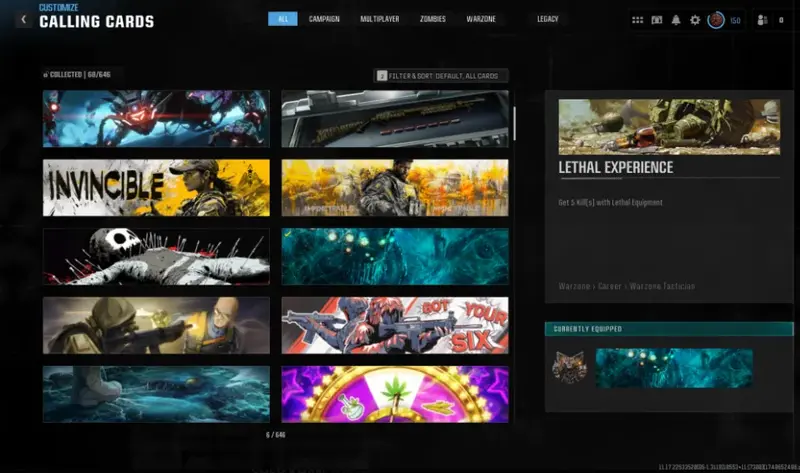
Task: Select the All tab
Action: coord(282,18)
